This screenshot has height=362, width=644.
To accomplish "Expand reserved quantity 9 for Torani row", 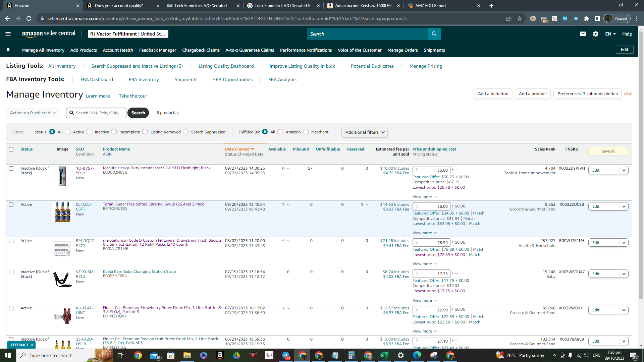I will (x=364, y=204).
